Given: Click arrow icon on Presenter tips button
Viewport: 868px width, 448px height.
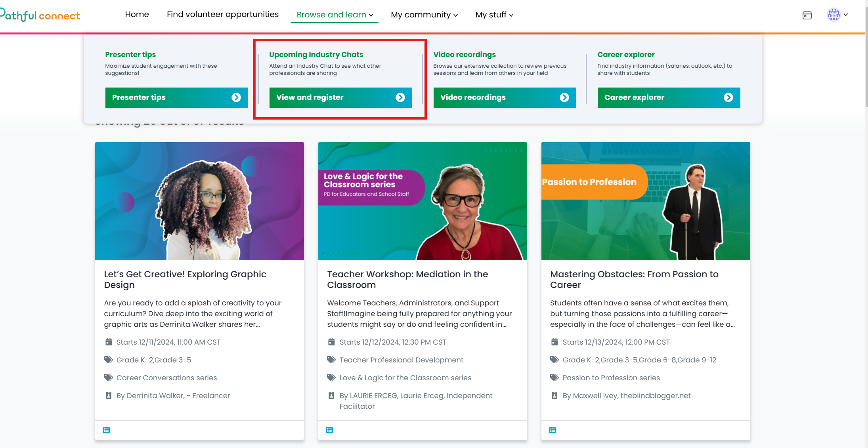Looking at the screenshot, I should tap(236, 97).
